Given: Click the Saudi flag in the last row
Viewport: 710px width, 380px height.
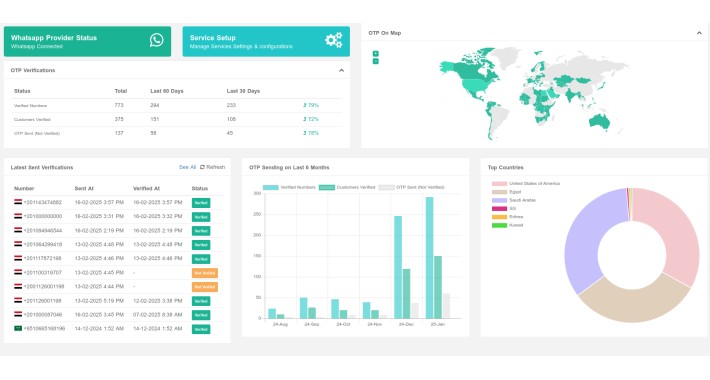Looking at the screenshot, I should pos(18,328).
